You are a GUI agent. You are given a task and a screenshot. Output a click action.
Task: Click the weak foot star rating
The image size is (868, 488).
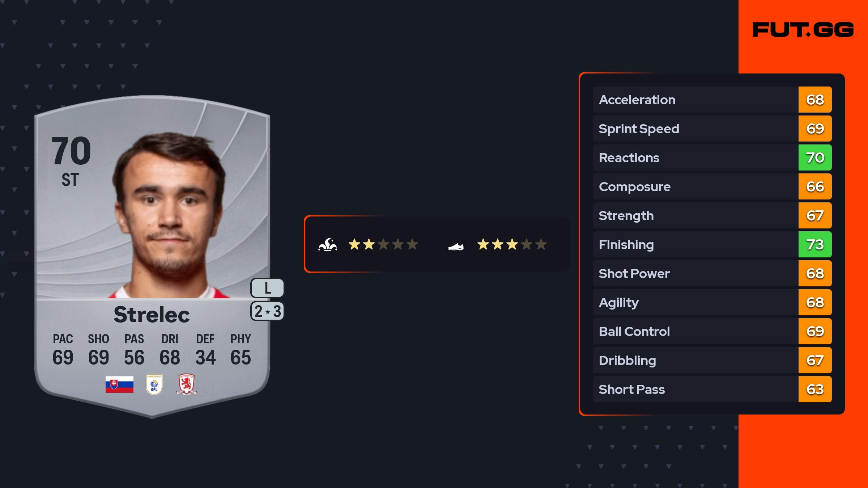[512, 245]
